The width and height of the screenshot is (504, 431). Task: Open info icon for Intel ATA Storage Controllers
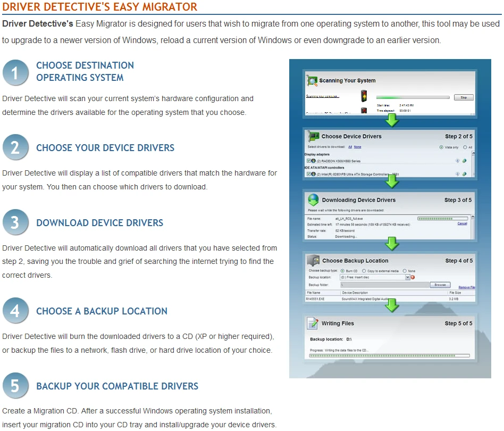457,174
